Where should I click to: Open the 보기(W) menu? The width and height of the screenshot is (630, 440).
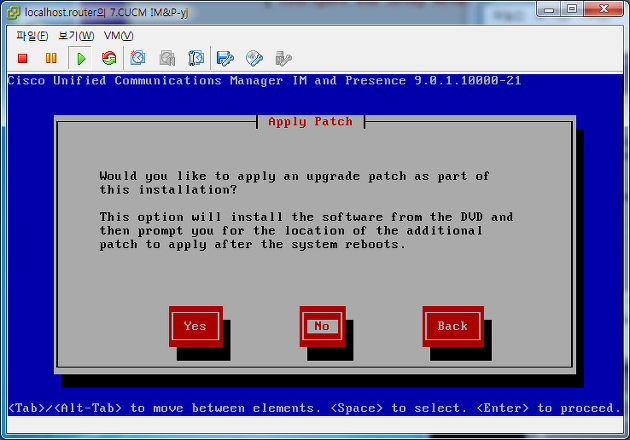pos(76,36)
